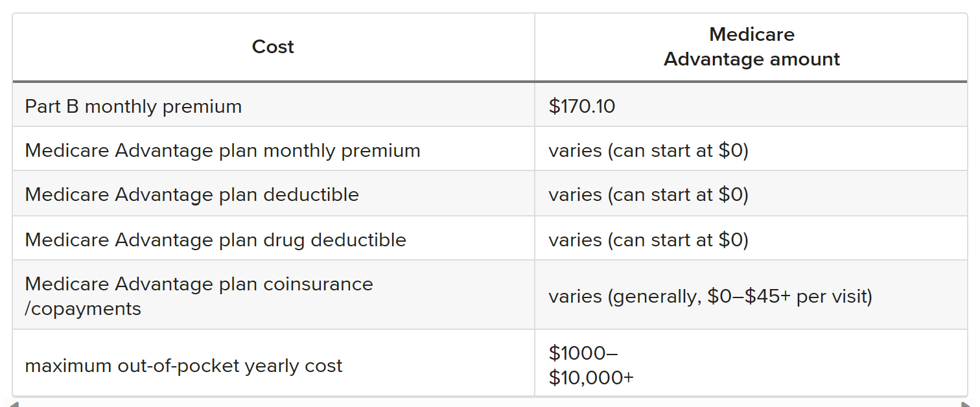Select the "Part B monthly premium" cell
980x407 pixels.
point(134,106)
